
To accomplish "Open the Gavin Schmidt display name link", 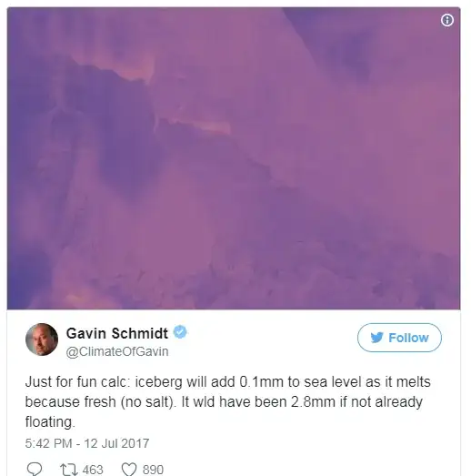I will tap(116, 333).
